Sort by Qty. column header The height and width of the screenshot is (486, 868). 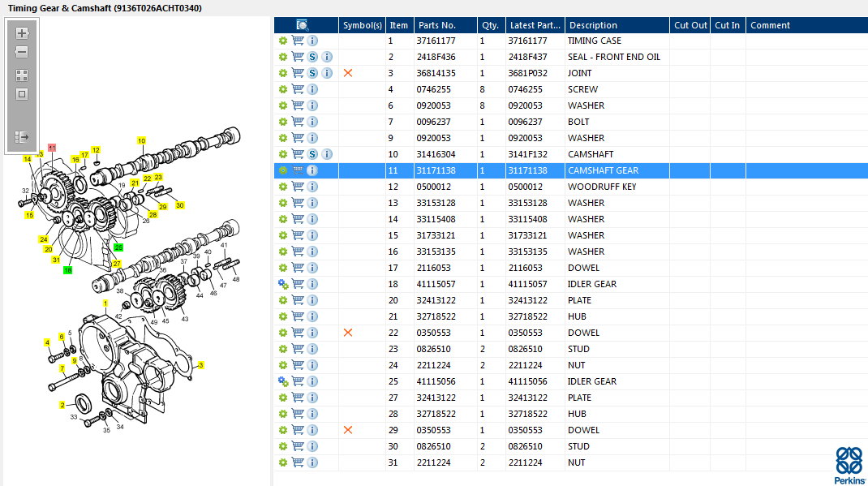point(491,25)
